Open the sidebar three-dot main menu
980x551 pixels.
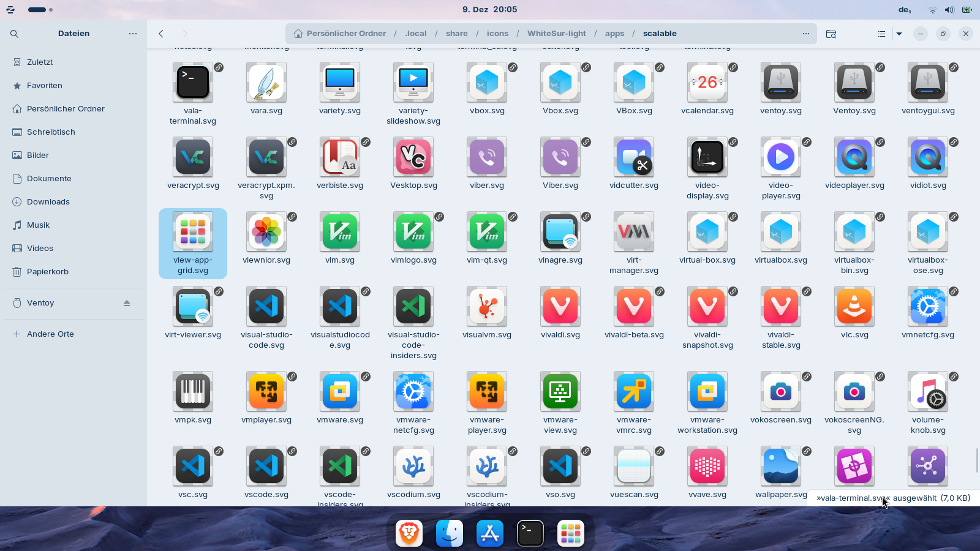coord(133,34)
